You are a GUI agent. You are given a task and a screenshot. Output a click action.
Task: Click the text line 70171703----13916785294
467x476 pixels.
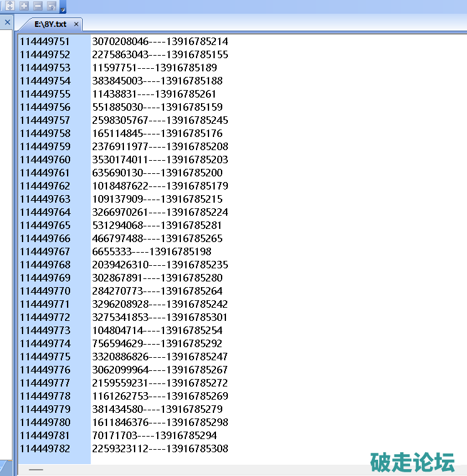(154, 435)
